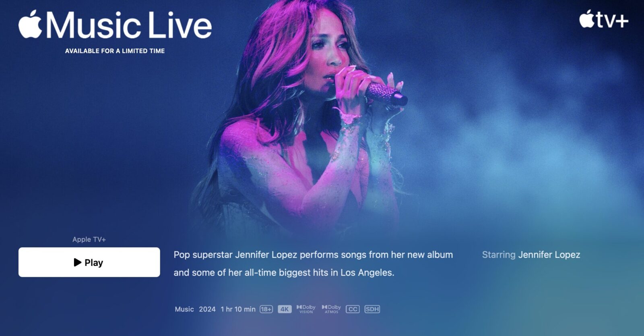Open the Jennifer Lopez cast link
The image size is (644, 336).
click(x=549, y=255)
